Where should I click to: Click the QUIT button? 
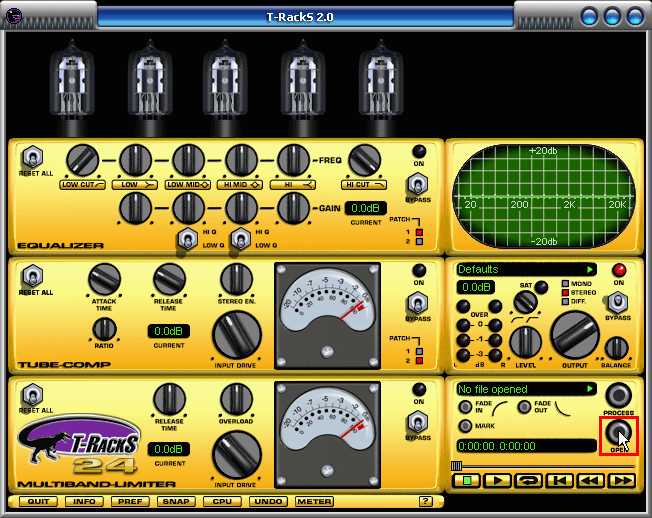tap(38, 501)
